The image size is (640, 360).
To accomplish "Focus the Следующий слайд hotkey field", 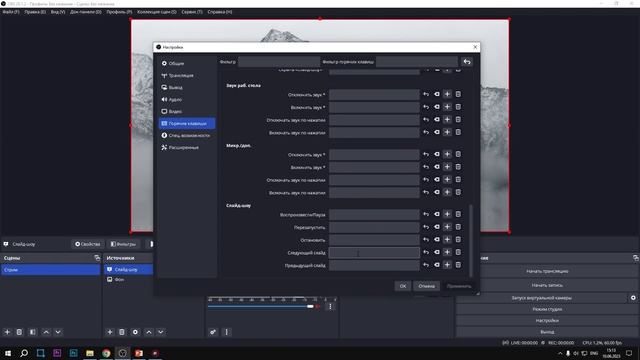I will [374, 253].
